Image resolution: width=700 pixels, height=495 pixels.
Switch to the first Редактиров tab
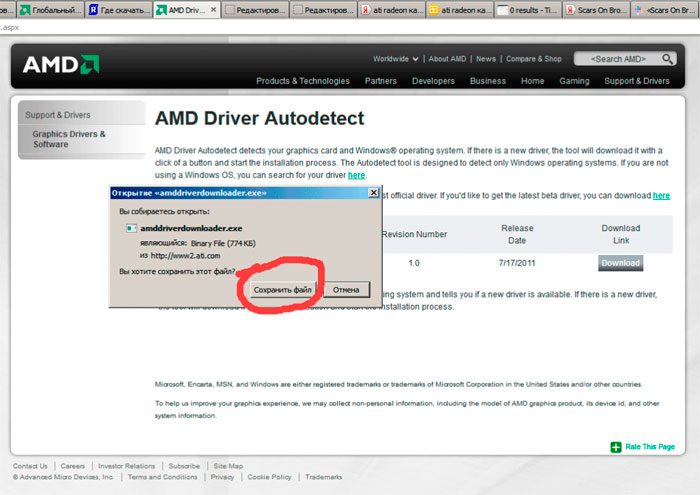tap(255, 10)
